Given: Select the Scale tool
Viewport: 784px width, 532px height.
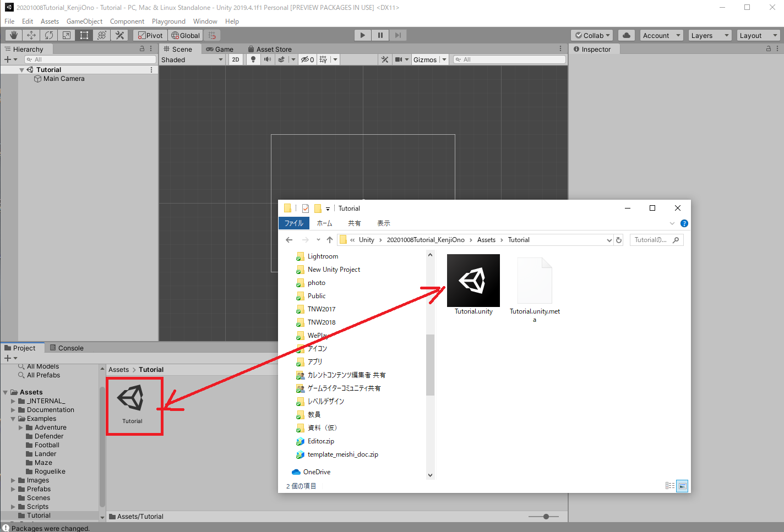Looking at the screenshot, I should (x=66, y=35).
